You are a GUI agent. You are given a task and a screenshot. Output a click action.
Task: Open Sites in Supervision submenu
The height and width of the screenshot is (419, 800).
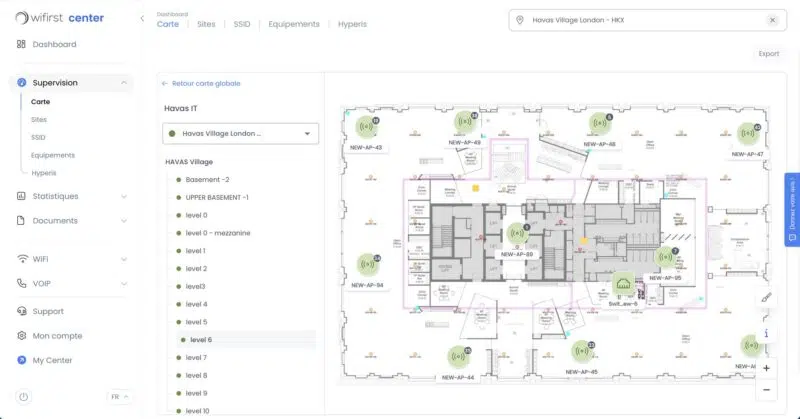pyautogui.click(x=39, y=119)
